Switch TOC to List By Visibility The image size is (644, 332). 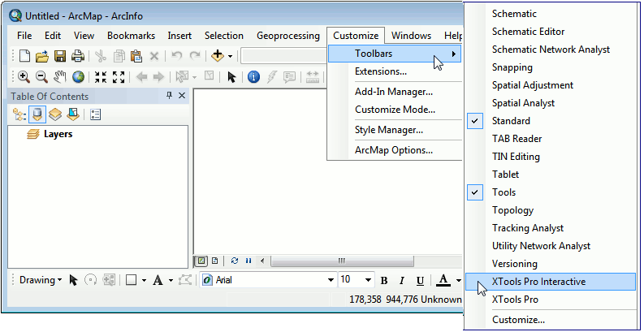[55, 114]
